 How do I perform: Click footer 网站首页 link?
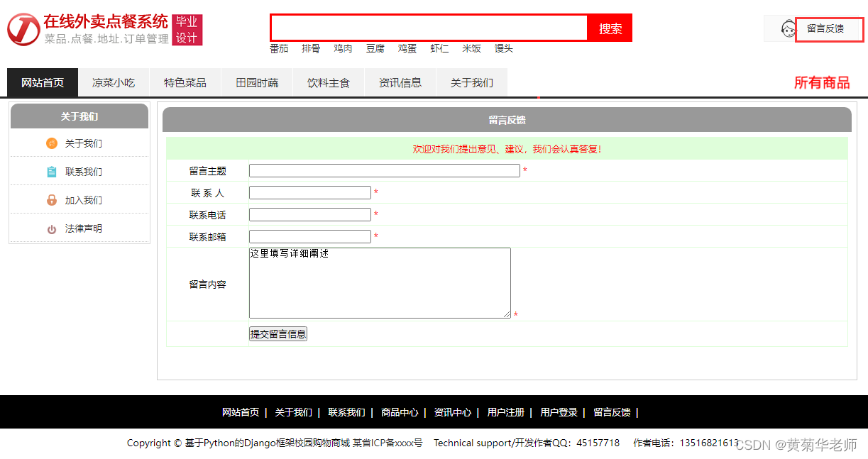coord(241,412)
